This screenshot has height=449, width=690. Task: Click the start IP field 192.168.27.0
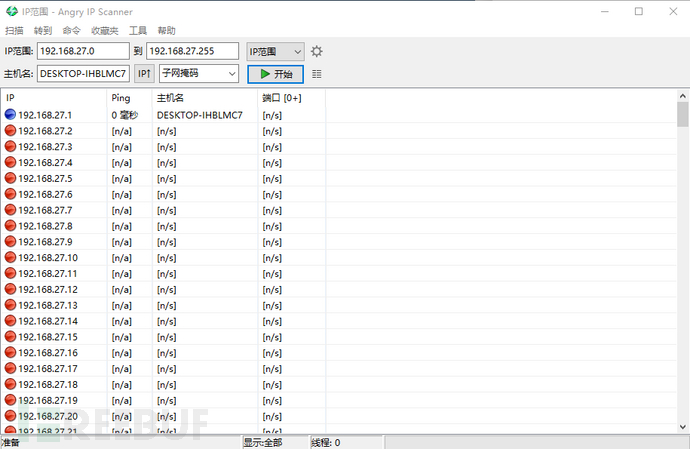(x=83, y=51)
